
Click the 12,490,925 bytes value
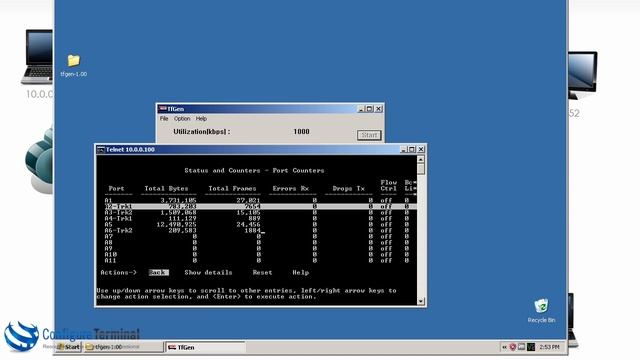tap(176, 224)
